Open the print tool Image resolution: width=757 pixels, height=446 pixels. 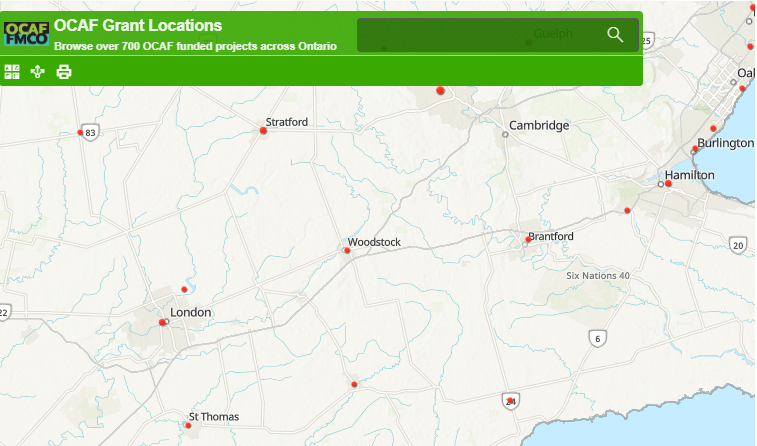tap(64, 72)
